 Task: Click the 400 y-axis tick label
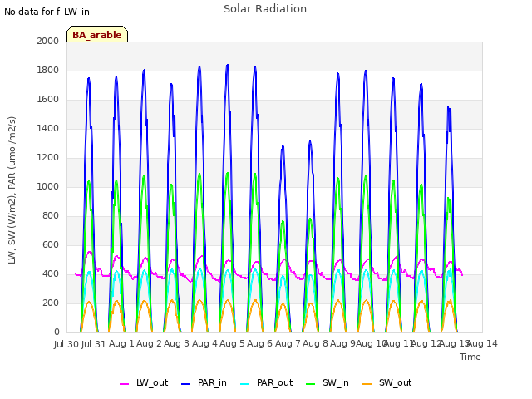(51, 273)
